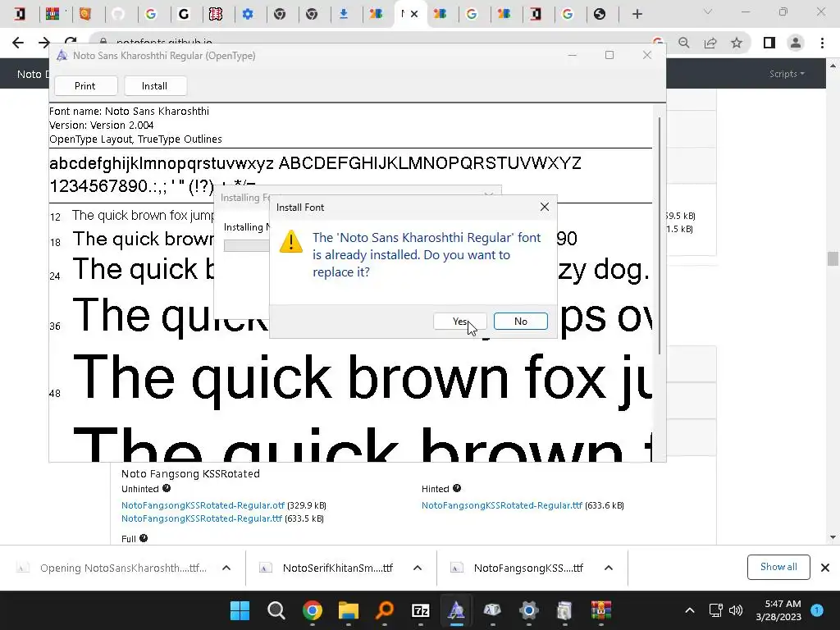Show hidden system tray icons
840x630 pixels.
point(690,610)
